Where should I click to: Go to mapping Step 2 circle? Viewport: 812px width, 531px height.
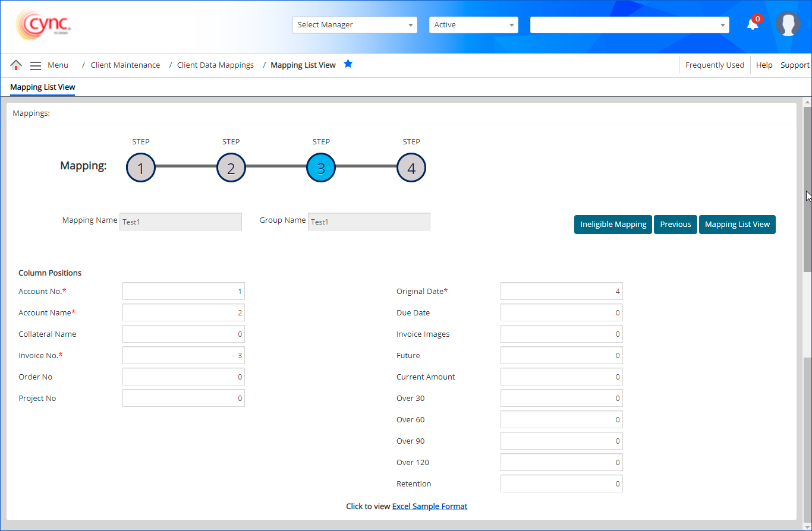coord(231,168)
